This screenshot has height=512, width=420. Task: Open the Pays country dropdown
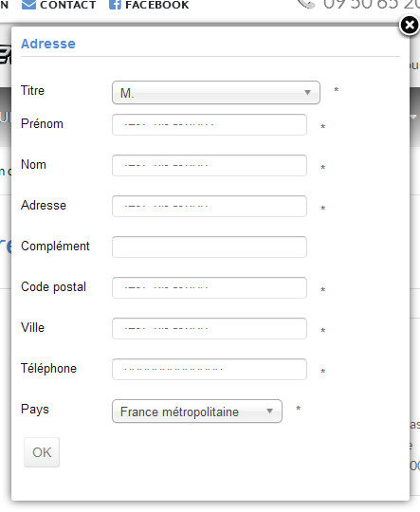point(197,411)
